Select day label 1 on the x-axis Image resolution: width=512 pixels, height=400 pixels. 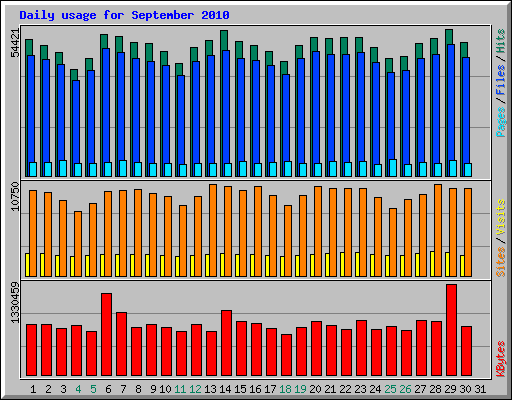[x=33, y=389]
